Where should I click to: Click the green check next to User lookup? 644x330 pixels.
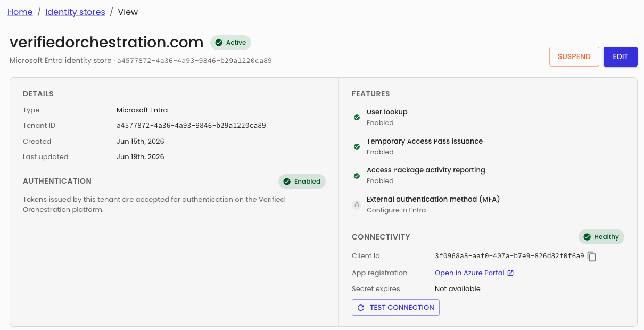[x=357, y=117]
